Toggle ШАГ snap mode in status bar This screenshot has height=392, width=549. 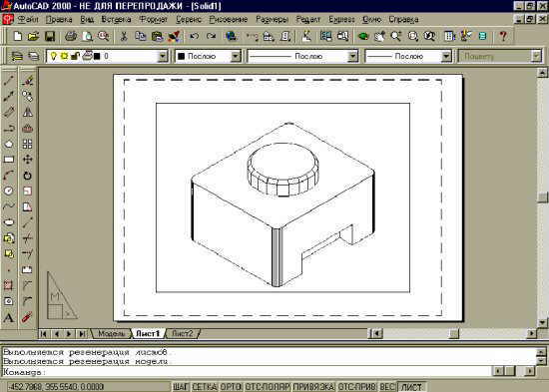(x=181, y=387)
